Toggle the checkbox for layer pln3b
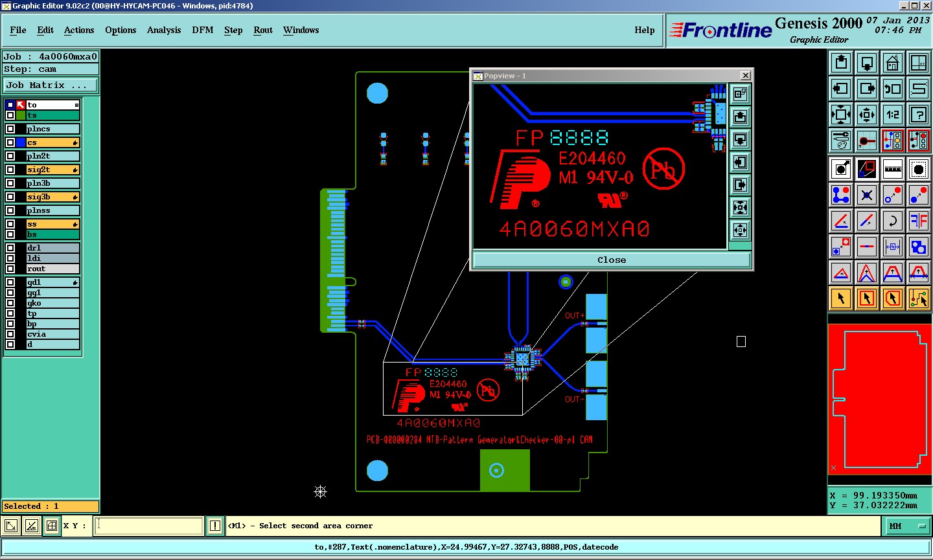Image resolution: width=933 pixels, height=560 pixels. coord(10,183)
